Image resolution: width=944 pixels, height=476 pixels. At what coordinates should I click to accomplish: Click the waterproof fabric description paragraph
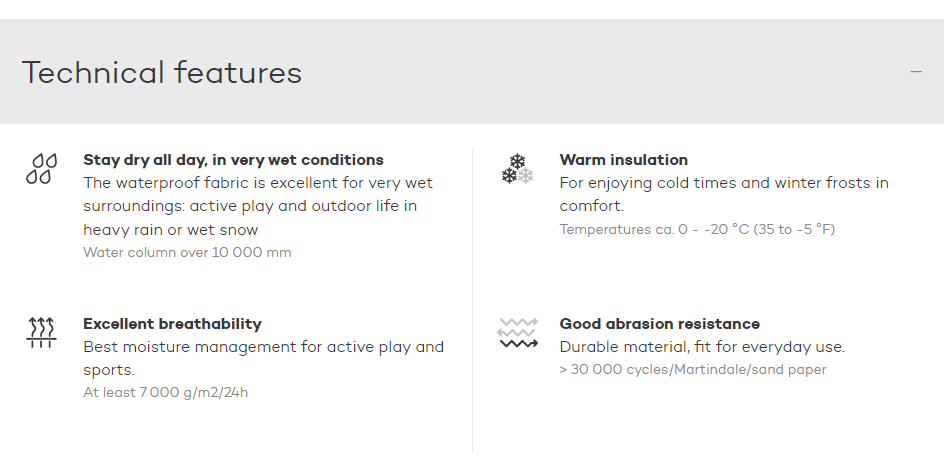pyautogui.click(x=258, y=206)
